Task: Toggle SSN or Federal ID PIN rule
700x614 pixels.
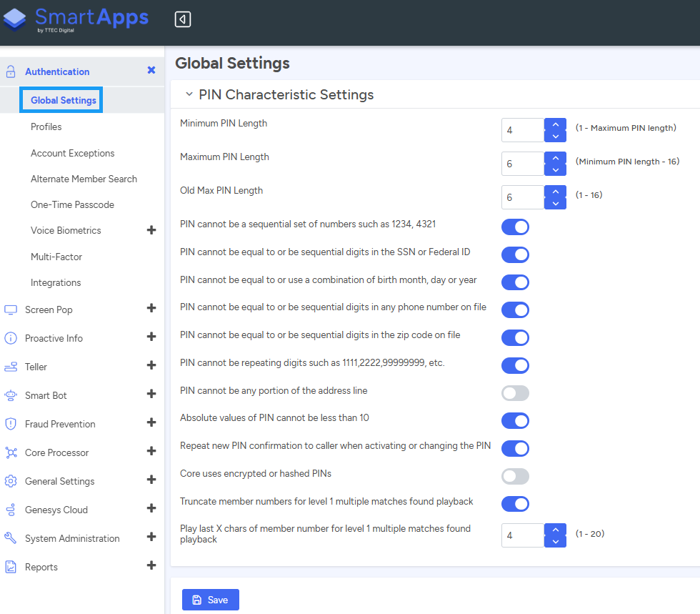Action: point(515,254)
